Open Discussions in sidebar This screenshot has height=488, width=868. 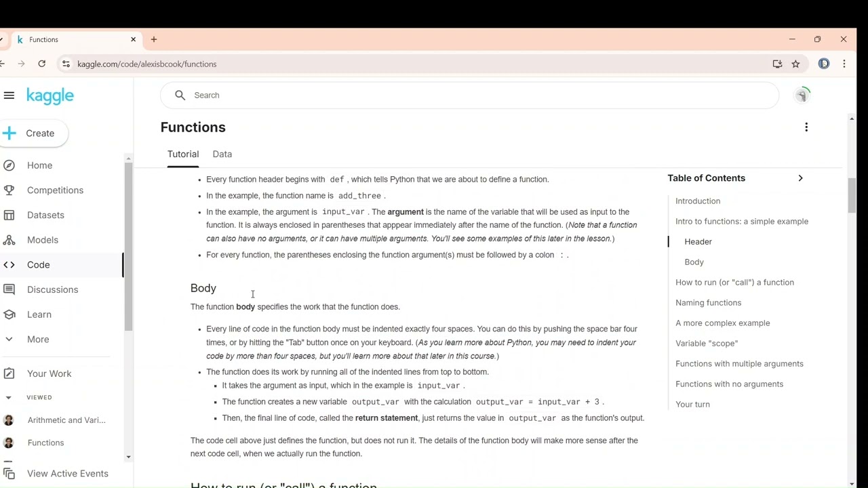52,289
